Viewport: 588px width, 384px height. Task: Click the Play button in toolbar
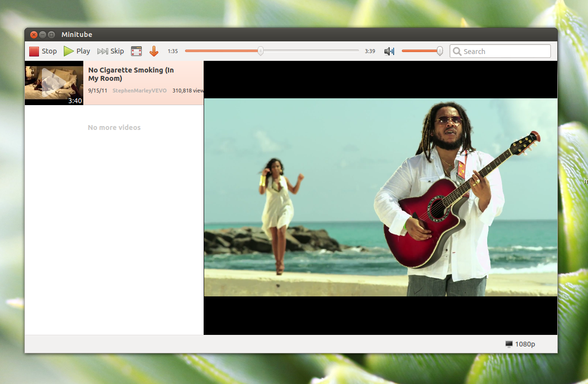(x=77, y=51)
